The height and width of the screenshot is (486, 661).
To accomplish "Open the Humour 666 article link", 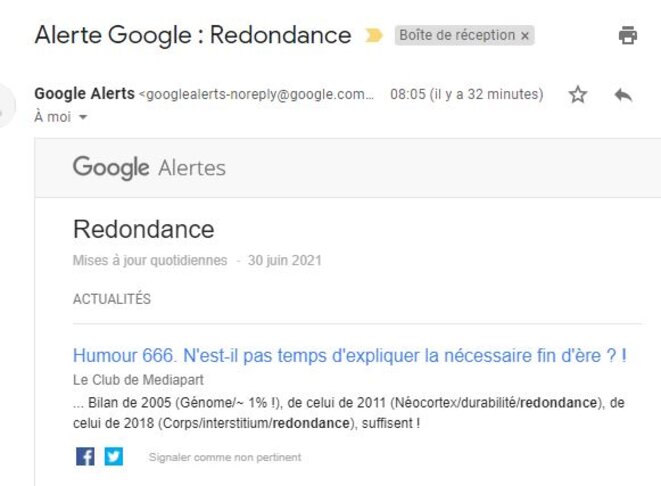I will tap(349, 355).
